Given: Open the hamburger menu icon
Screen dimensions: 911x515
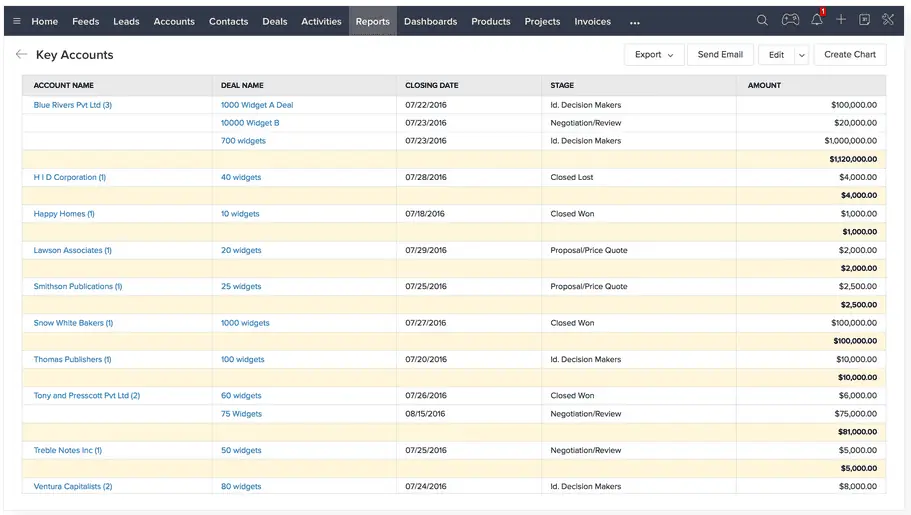Looking at the screenshot, I should tap(16, 21).
